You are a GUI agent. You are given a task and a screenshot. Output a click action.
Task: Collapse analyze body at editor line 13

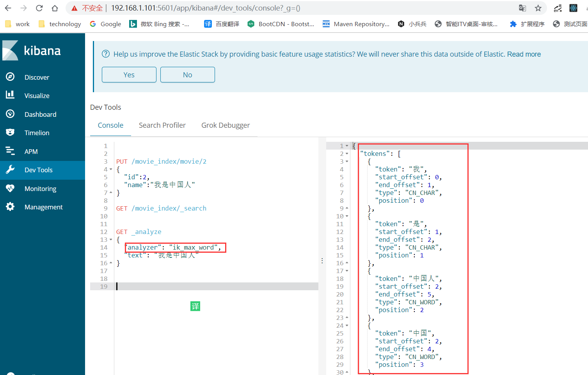pyautogui.click(x=111, y=240)
